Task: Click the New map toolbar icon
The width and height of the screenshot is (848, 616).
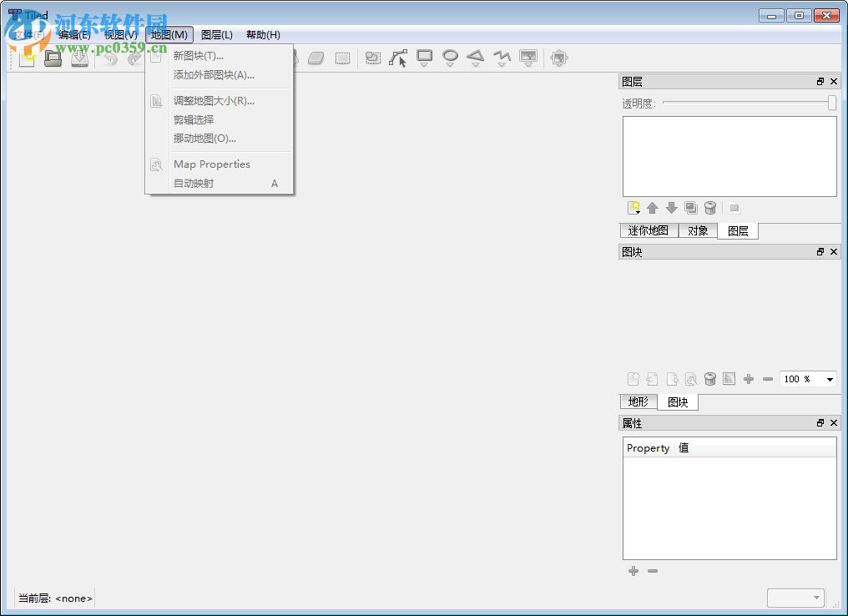Action: tap(27, 58)
